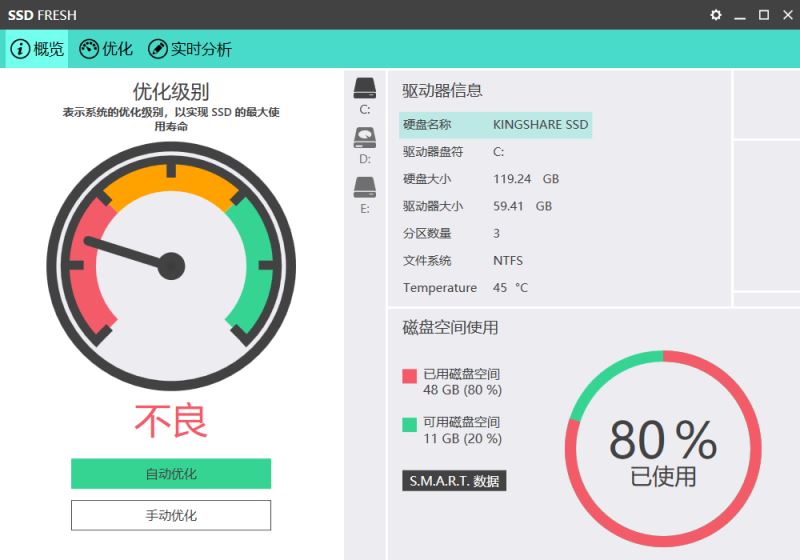The height and width of the screenshot is (560, 800).
Task: Open the 实时分析 tab
Action: click(x=190, y=49)
